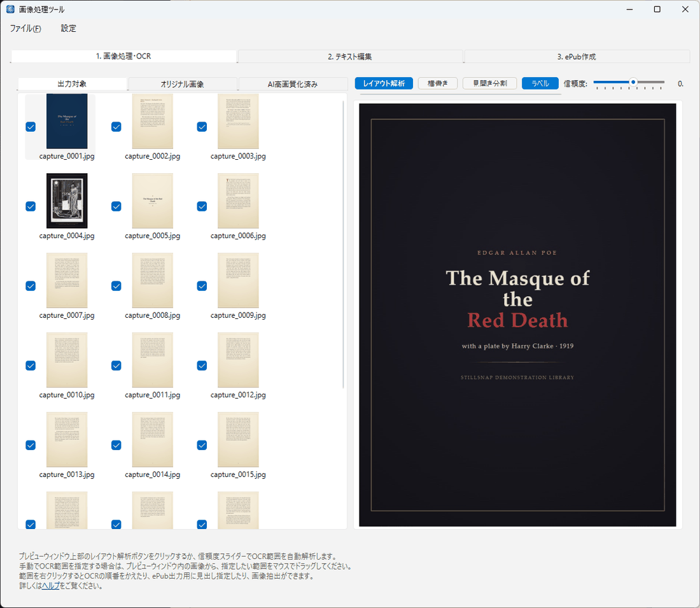Viewport: 700px width, 608px height.
Task: Switch to the 2. テキスト編集 tab
Action: (350, 57)
